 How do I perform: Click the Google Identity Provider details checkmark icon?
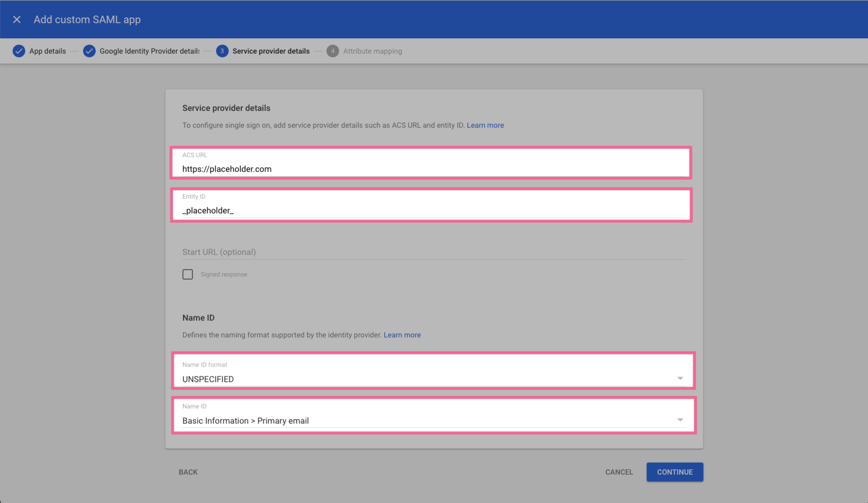click(x=89, y=51)
